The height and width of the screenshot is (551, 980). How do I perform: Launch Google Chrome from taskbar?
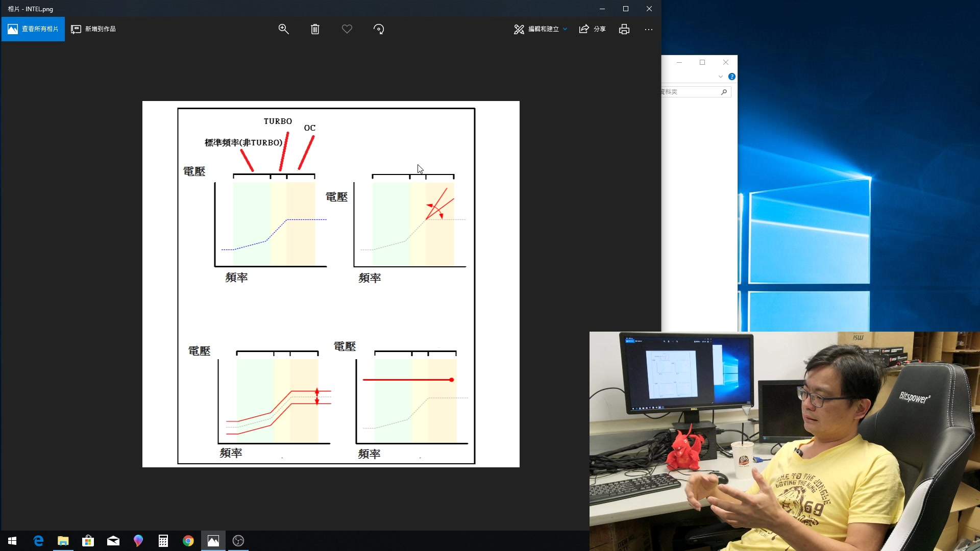188,541
